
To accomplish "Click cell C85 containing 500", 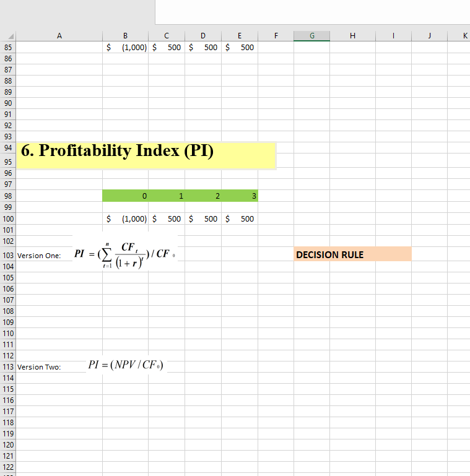I will coord(167,48).
